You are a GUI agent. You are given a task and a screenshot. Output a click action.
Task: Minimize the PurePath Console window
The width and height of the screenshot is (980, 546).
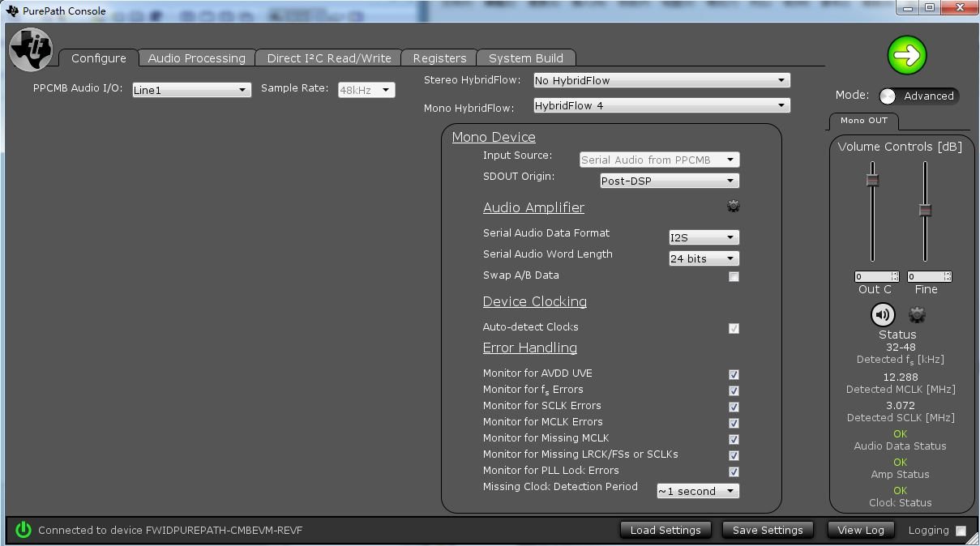click(907, 8)
